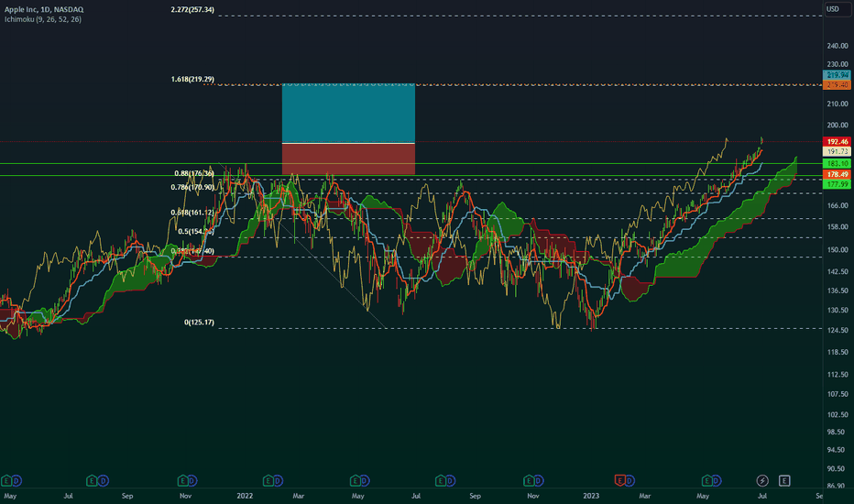Open the November 2021 earnings (E) marker
This screenshot has height=504, width=854.
click(183, 480)
